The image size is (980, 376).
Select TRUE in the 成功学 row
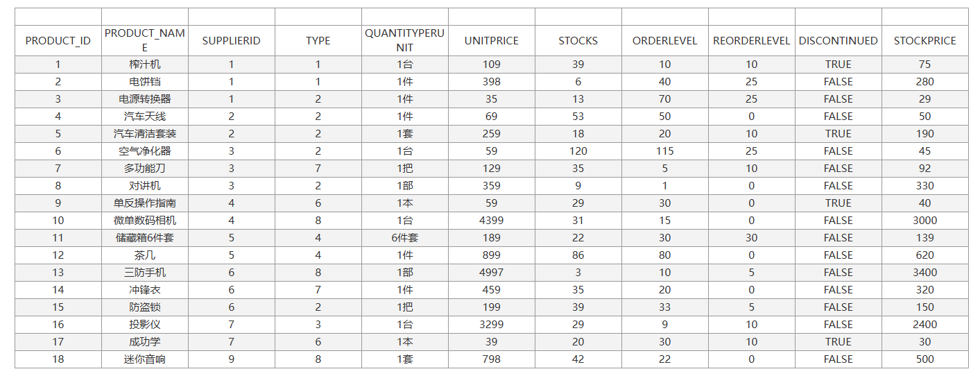tap(838, 342)
